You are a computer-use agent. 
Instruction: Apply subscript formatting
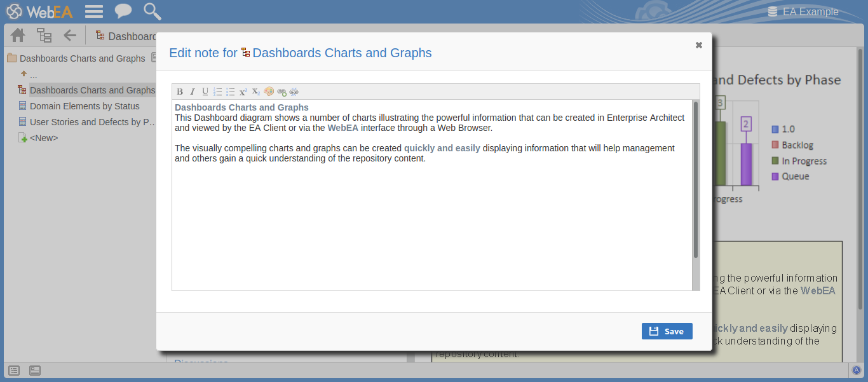coord(255,92)
